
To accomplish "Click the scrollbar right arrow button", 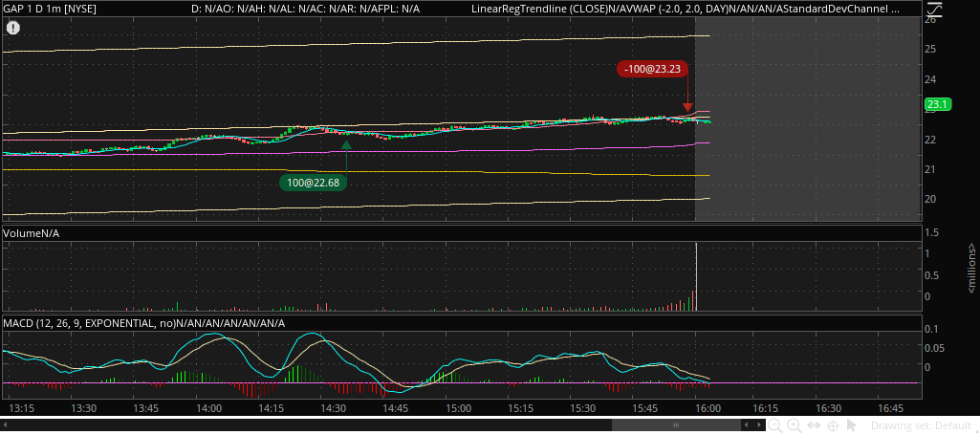I will click(x=760, y=425).
